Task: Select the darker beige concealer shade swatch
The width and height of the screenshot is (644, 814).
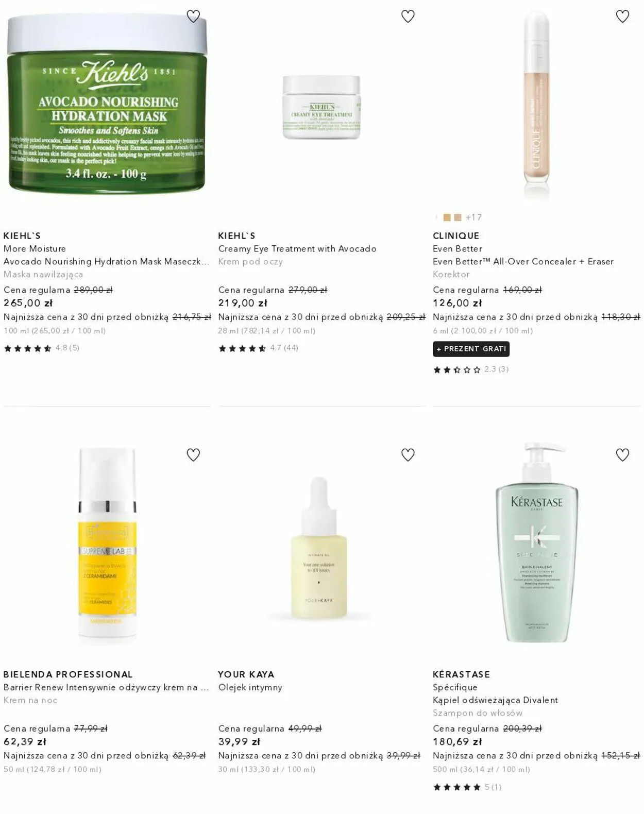Action: 457,217
